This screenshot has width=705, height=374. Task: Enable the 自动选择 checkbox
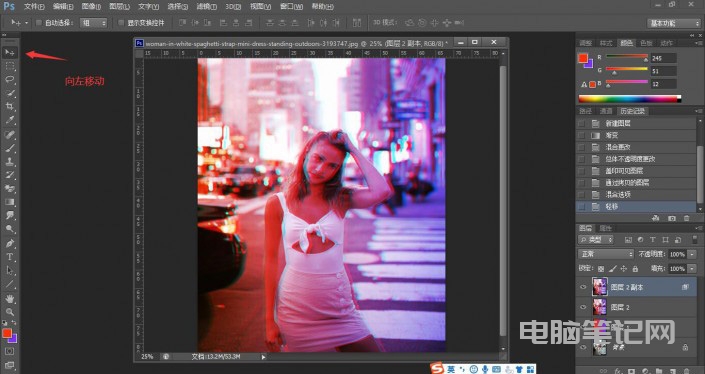39,22
